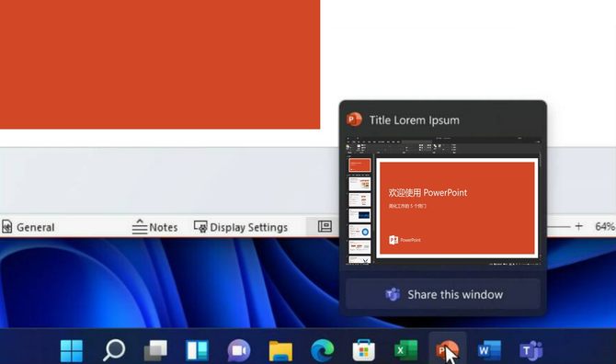Switch to Normal view icon
Image resolution: width=616 pixels, height=364 pixels.
coord(325,226)
